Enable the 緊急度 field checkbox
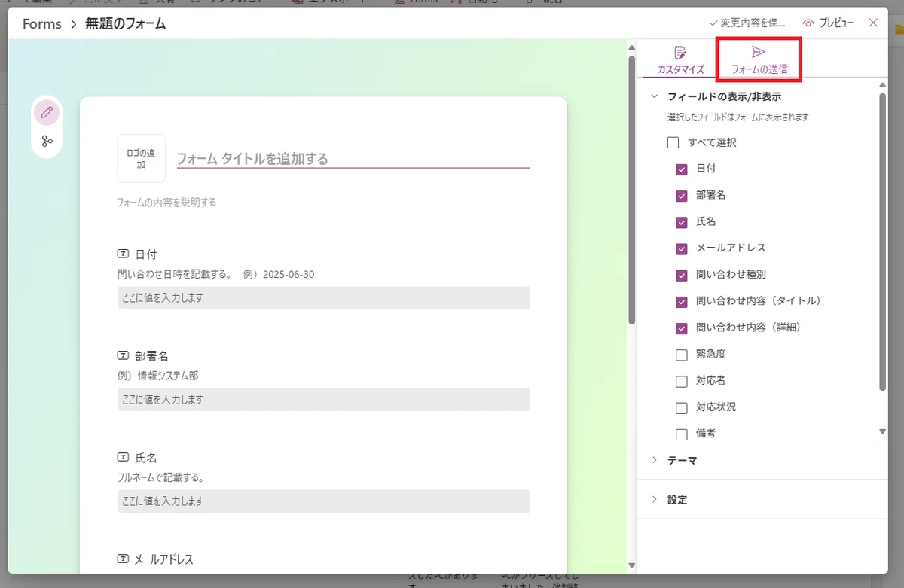 (682, 355)
